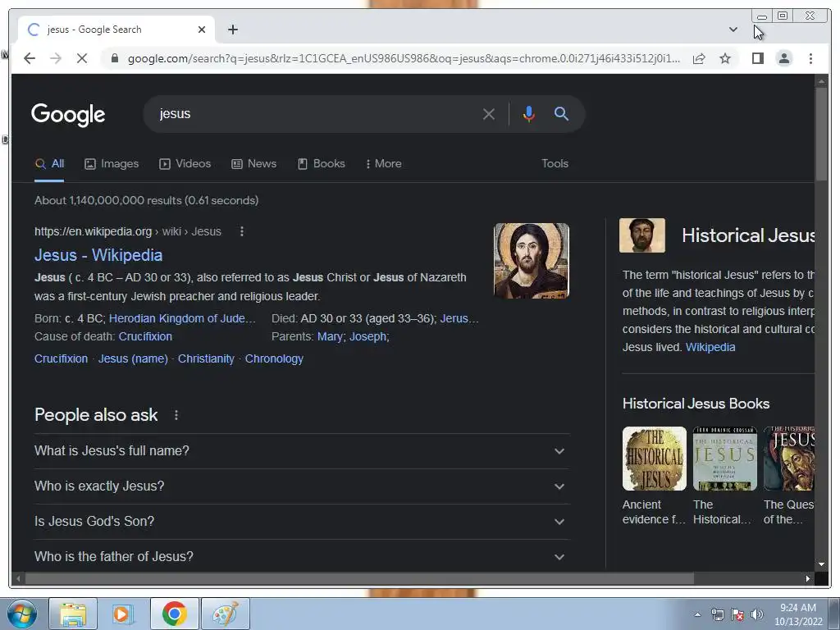The width and height of the screenshot is (840, 630).
Task: Switch to Images results
Action: click(112, 164)
